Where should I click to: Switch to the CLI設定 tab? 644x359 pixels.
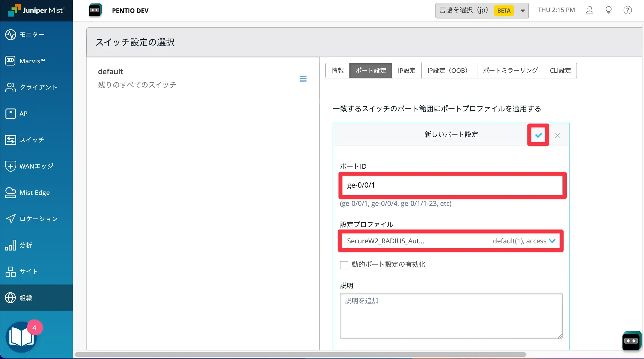(560, 71)
